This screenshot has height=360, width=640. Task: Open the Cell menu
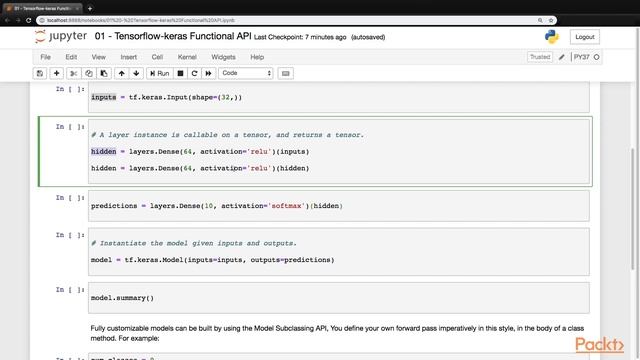pyautogui.click(x=157, y=57)
